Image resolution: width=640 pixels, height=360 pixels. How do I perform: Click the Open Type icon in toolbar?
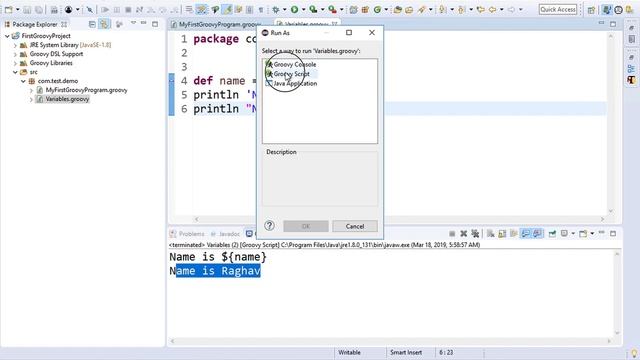[398, 9]
